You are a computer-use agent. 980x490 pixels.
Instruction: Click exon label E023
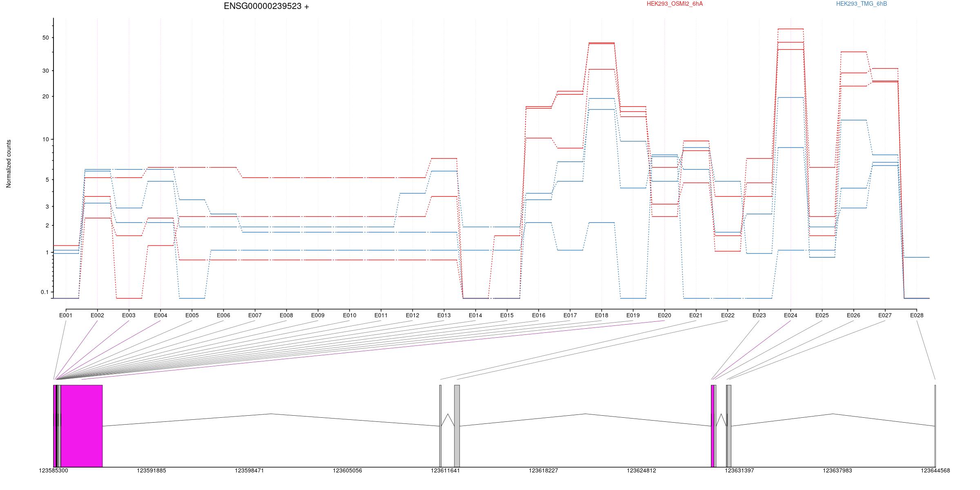point(759,315)
